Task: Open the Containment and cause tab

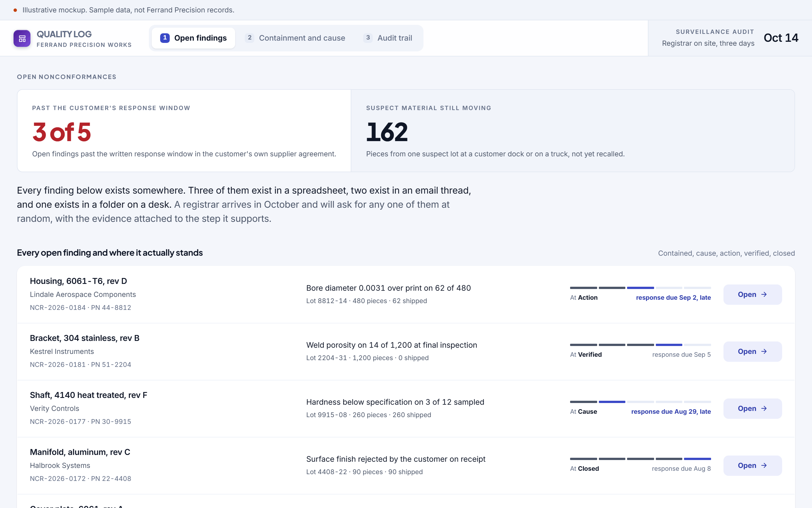Action: (x=295, y=38)
